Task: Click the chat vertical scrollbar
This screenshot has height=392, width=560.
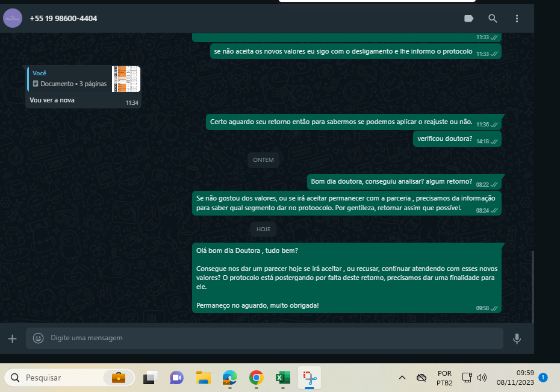Action: (x=532, y=287)
